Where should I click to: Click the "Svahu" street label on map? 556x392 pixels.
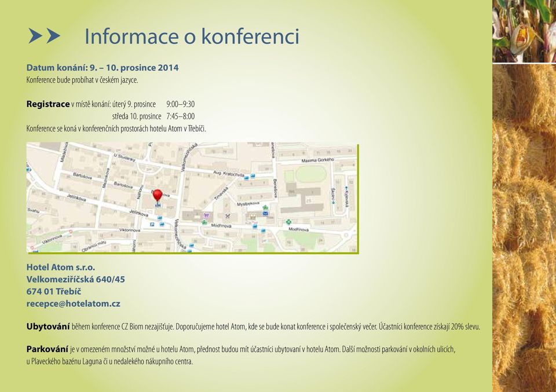[34, 210]
